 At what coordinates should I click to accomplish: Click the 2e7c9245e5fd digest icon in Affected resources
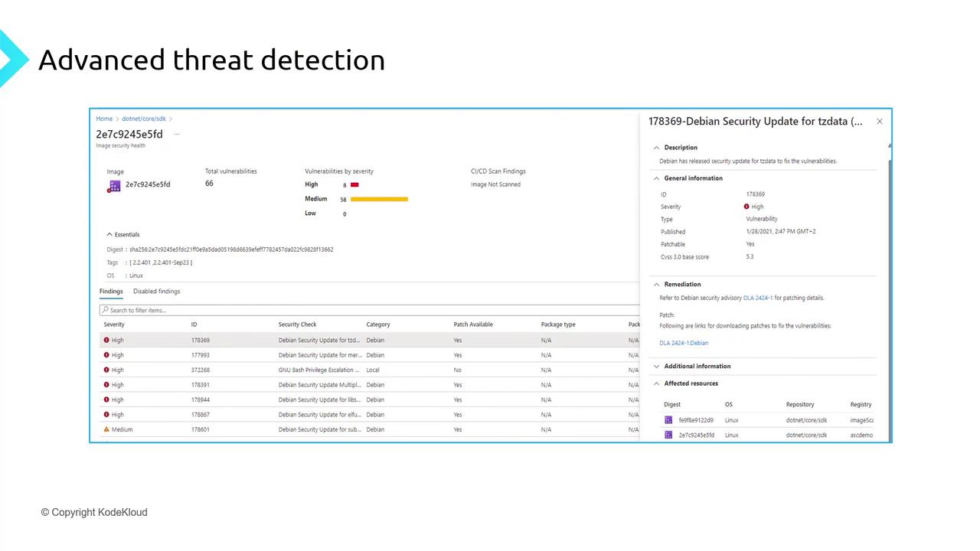pos(668,435)
